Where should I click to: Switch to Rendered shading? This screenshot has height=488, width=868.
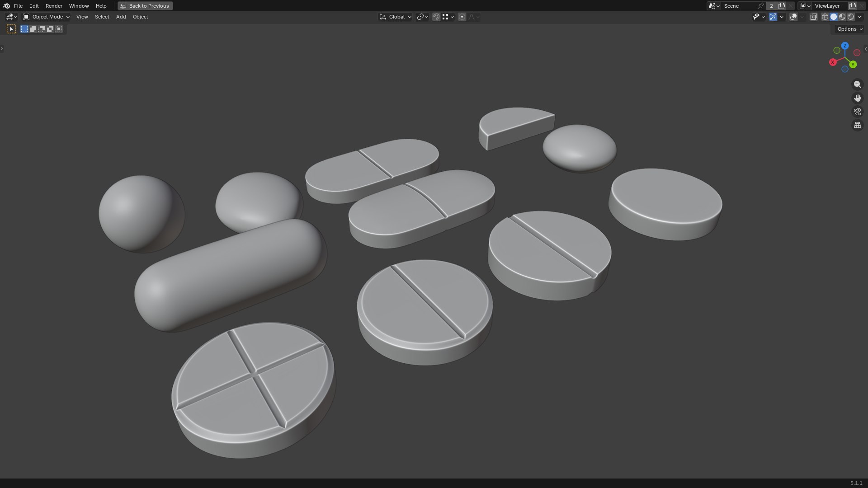tap(851, 17)
